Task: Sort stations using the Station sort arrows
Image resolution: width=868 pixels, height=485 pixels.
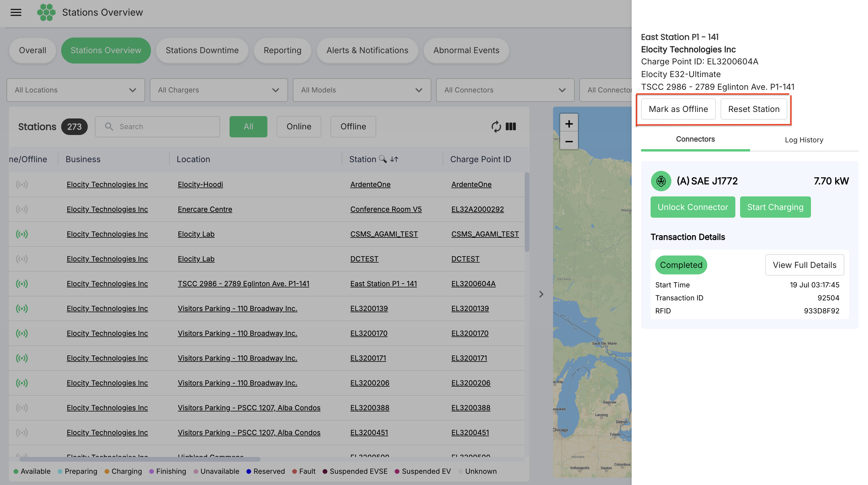Action: 394,159
